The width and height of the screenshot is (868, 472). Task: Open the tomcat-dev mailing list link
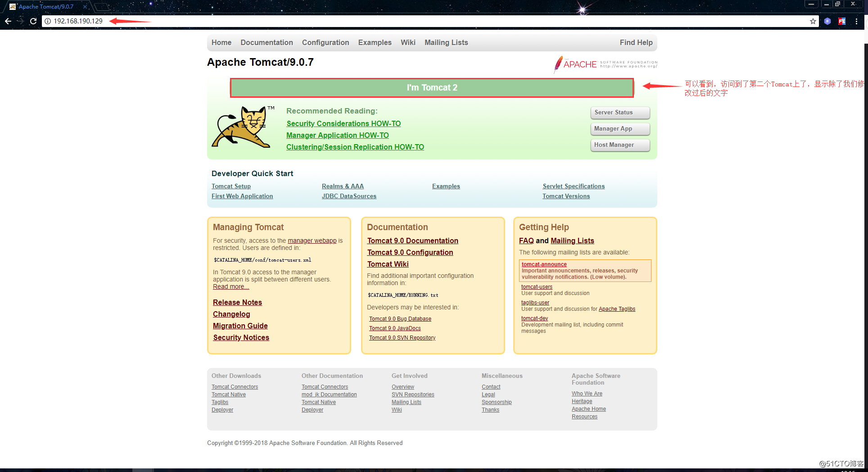point(534,318)
